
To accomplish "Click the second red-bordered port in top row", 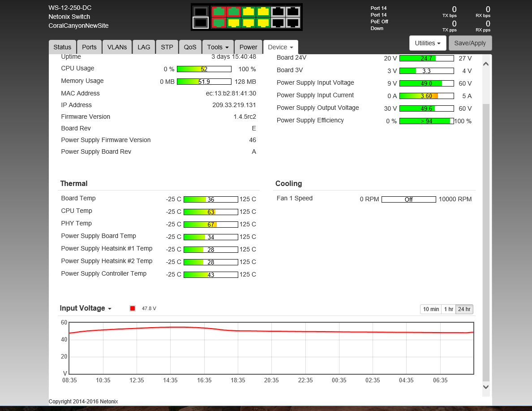I will click(x=234, y=12).
